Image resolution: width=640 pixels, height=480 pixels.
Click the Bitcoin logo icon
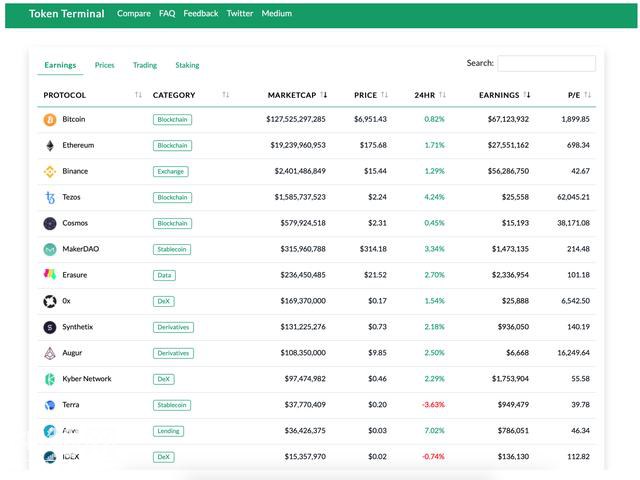point(50,120)
